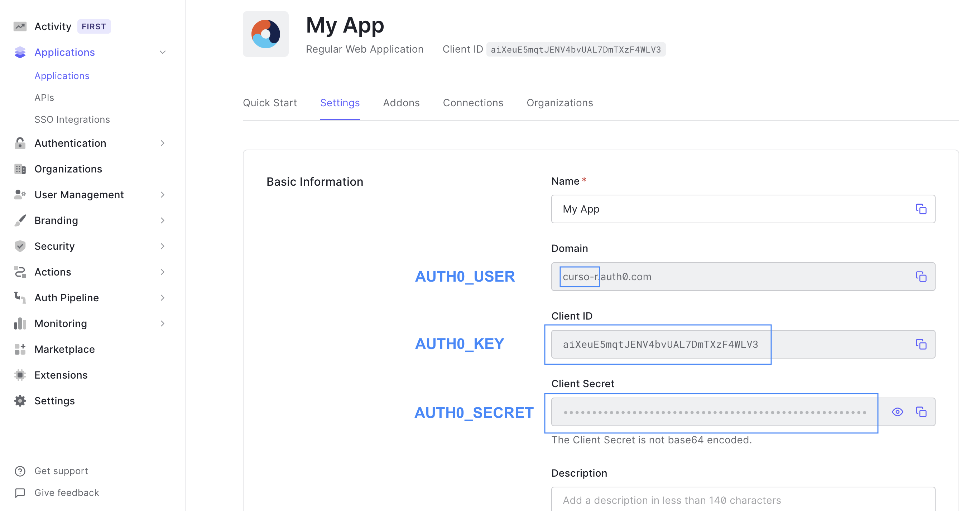980x511 pixels.
Task: Collapse the Applications sidebar section
Action: pyautogui.click(x=163, y=52)
